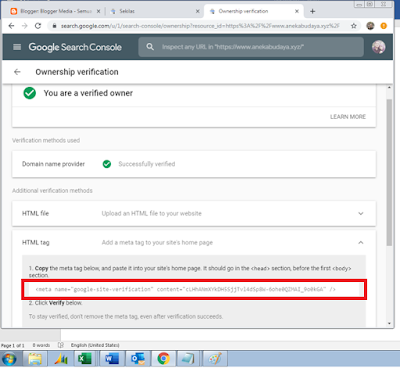Bookmark page with the star icon
The width and height of the screenshot is (400, 368).
[x=354, y=26]
